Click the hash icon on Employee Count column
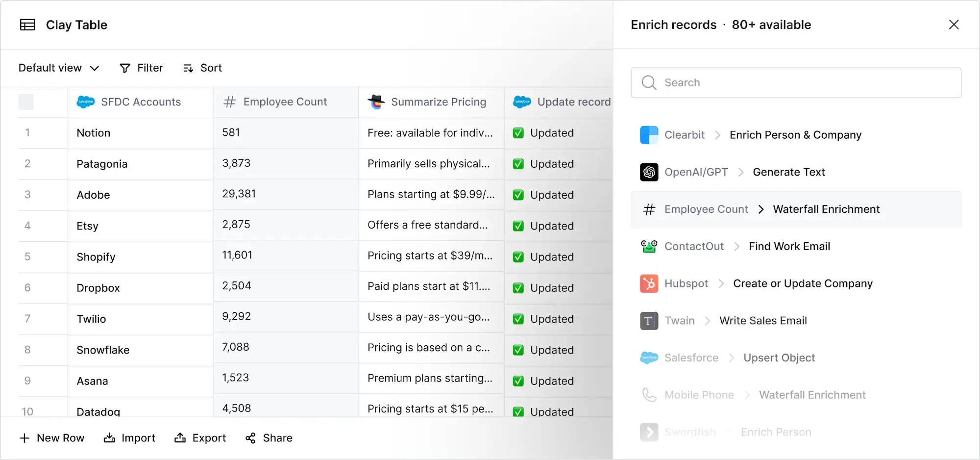Screen dimensions: 980x460 229,102
